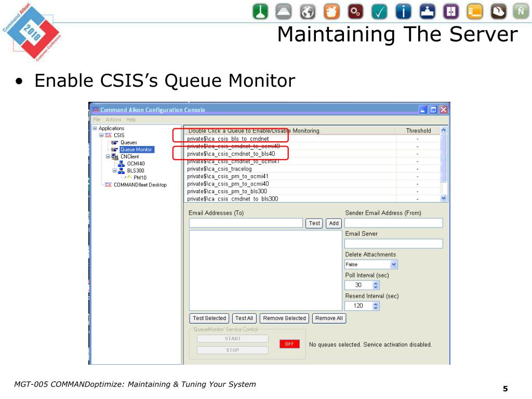532x399 pixels.
Task: Click the globe icon in slide header
Action: [308, 11]
